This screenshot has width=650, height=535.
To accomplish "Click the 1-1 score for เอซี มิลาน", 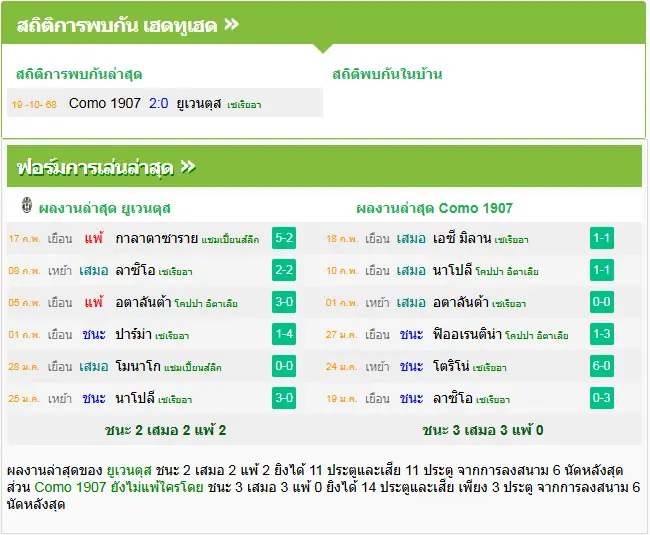I will [x=601, y=238].
